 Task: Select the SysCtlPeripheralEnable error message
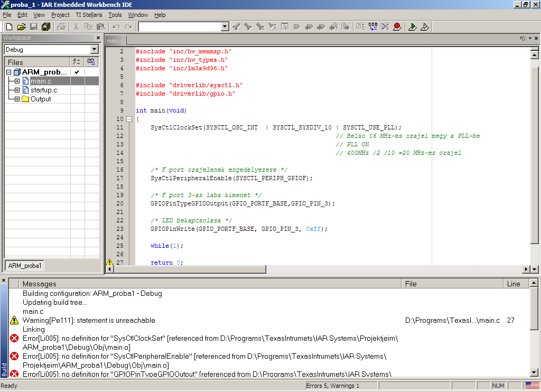tap(204, 361)
